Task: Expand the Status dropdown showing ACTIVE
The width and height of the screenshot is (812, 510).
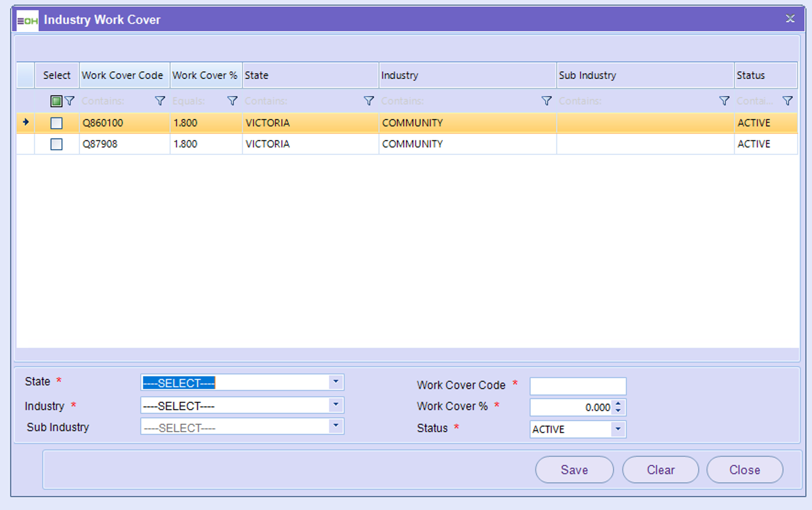Action: (x=618, y=429)
